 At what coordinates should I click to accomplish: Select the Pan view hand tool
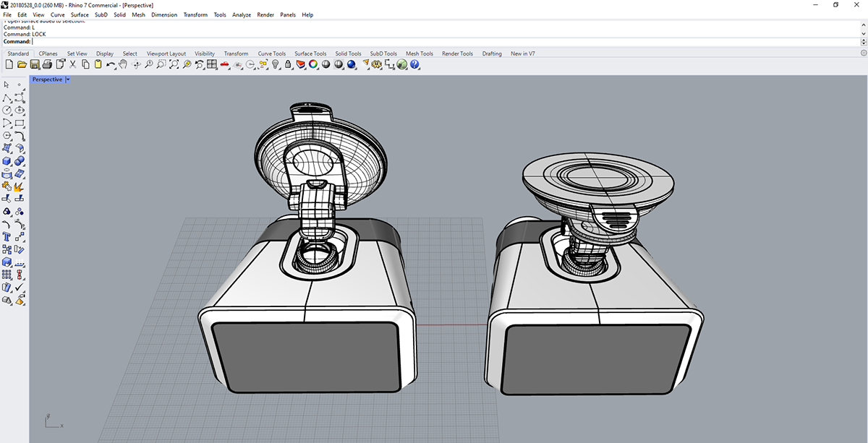[123, 65]
